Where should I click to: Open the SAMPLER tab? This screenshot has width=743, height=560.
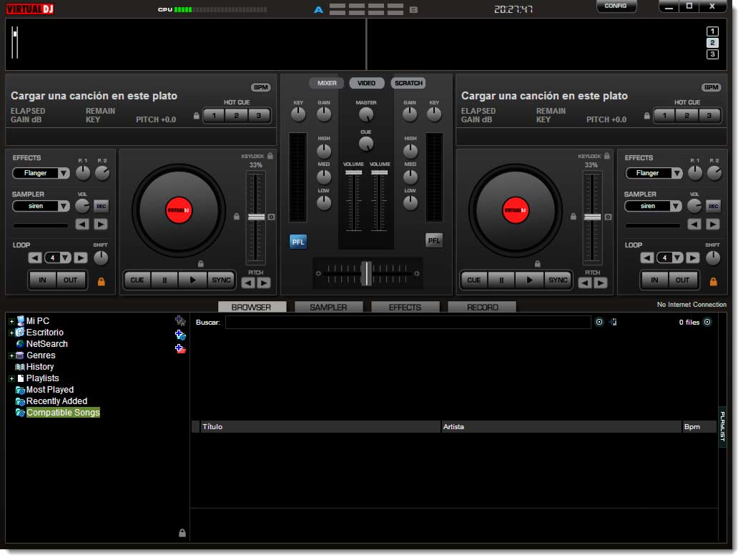click(328, 307)
